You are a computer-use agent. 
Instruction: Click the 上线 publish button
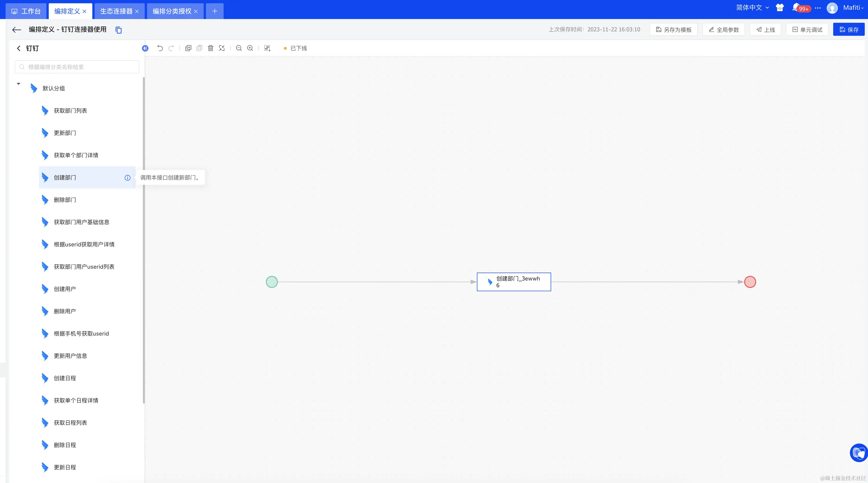click(x=766, y=30)
